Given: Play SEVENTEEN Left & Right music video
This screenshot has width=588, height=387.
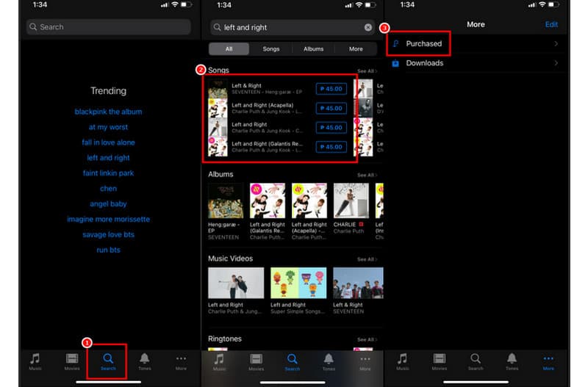Looking at the screenshot, I should 358,283.
